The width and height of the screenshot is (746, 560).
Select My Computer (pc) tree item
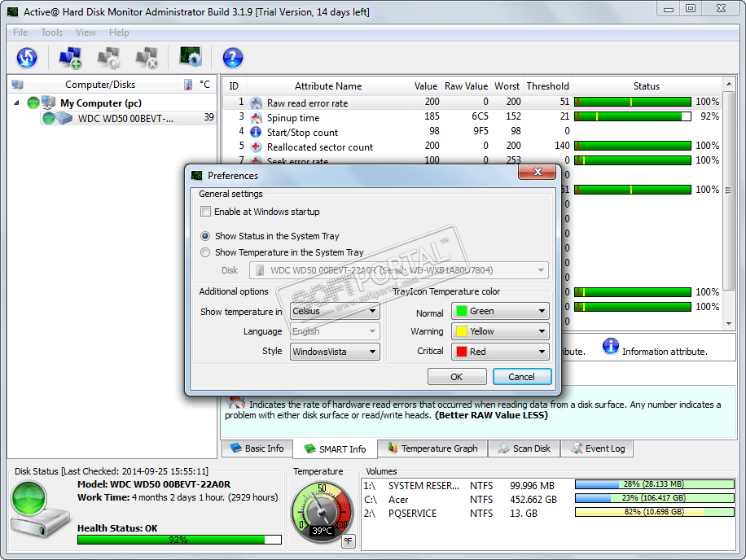click(x=100, y=103)
